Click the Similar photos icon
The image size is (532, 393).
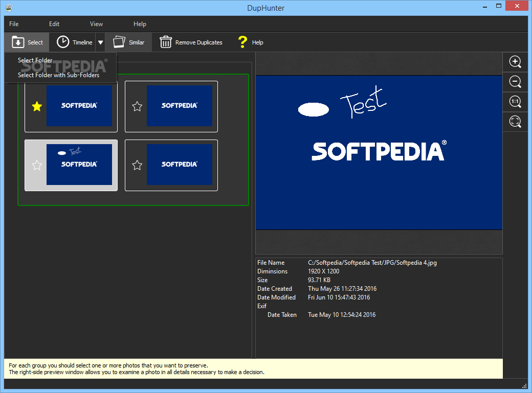point(119,42)
